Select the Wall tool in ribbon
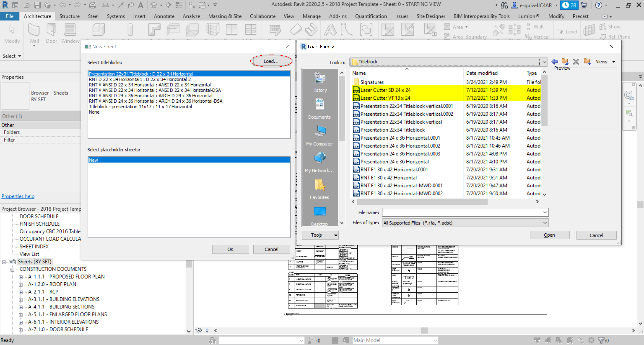644x345 pixels. pyautogui.click(x=34, y=33)
